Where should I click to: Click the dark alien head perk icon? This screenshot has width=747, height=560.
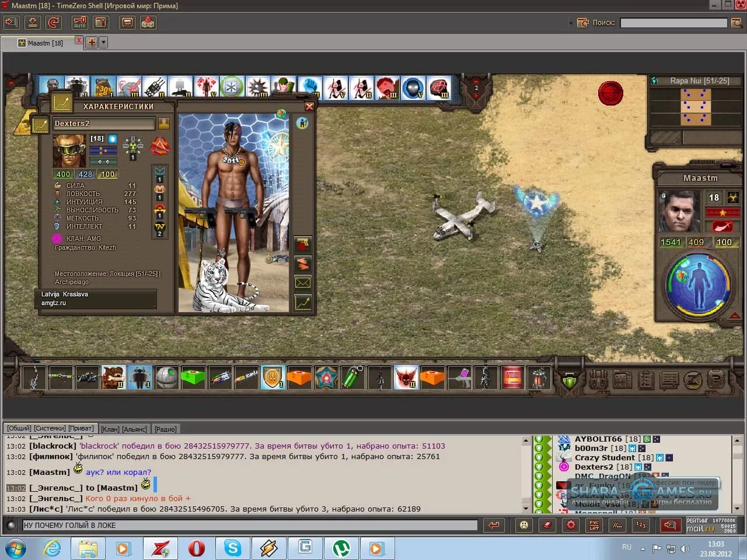[413, 87]
